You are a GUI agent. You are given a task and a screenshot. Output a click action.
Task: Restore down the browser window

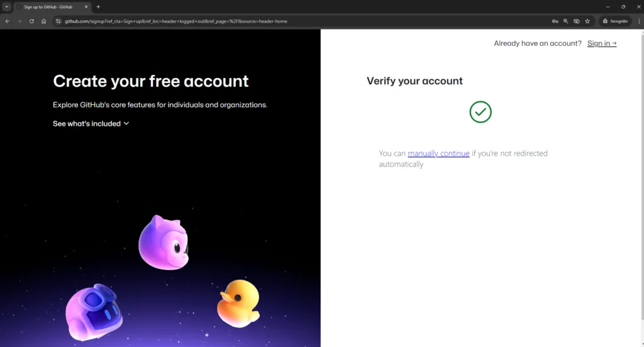point(623,6)
